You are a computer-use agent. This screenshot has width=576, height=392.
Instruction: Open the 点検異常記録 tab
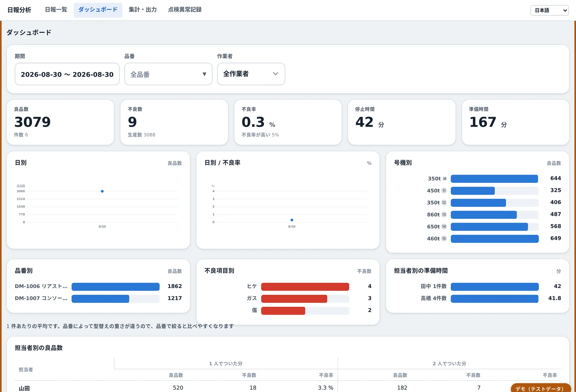point(185,10)
